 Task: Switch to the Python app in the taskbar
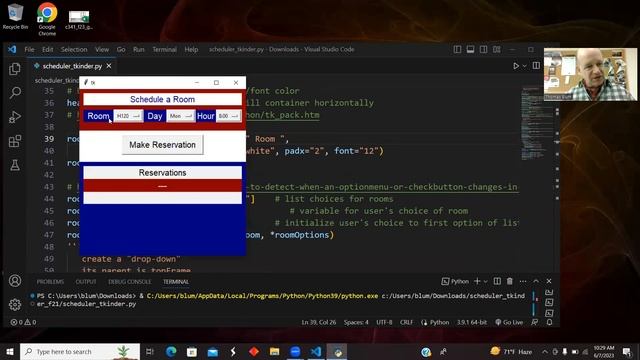pos(337,351)
